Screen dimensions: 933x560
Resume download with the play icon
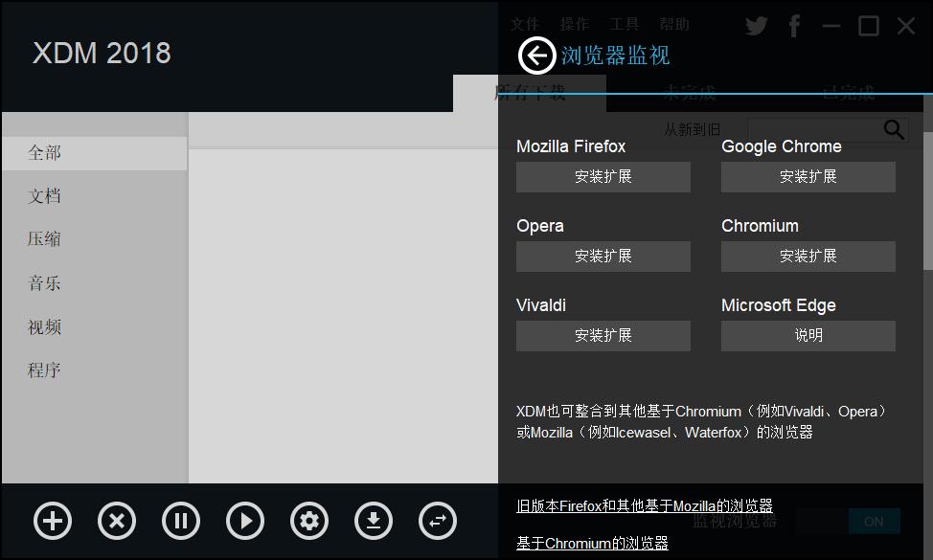point(245,521)
